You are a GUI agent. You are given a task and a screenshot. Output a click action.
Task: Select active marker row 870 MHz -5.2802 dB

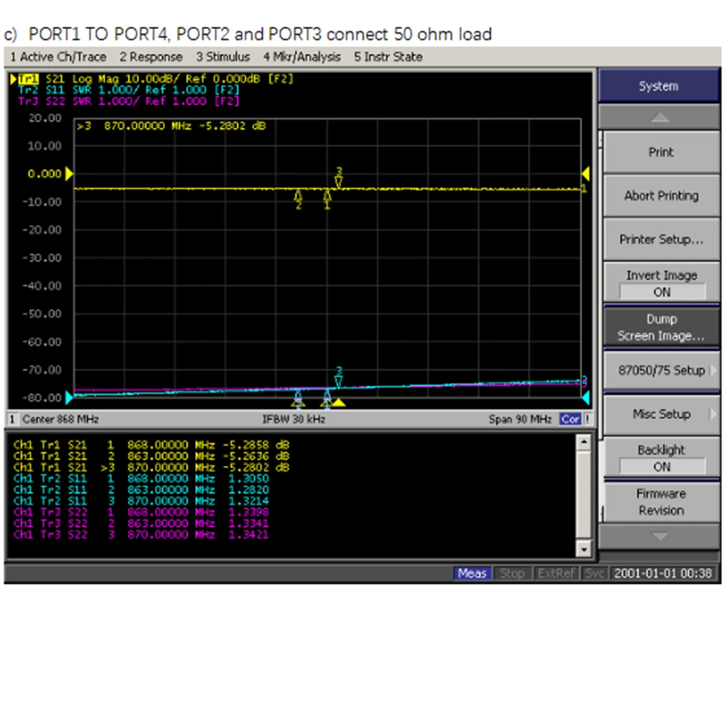(151, 467)
